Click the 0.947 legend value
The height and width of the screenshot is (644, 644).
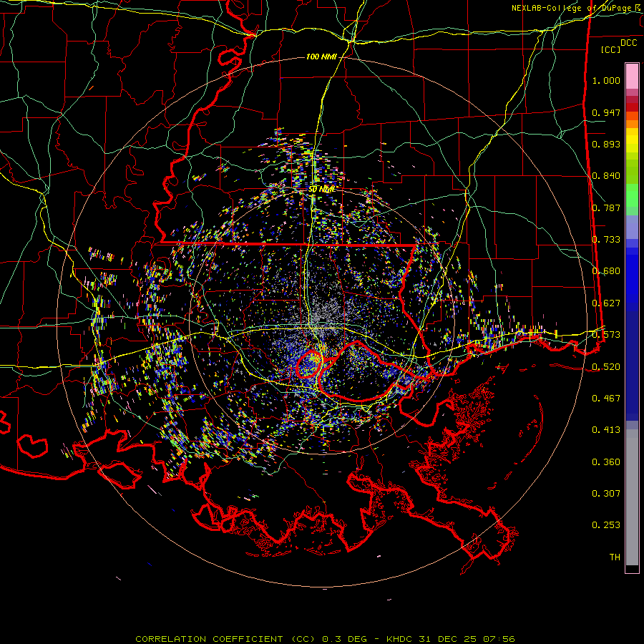[x=606, y=112]
